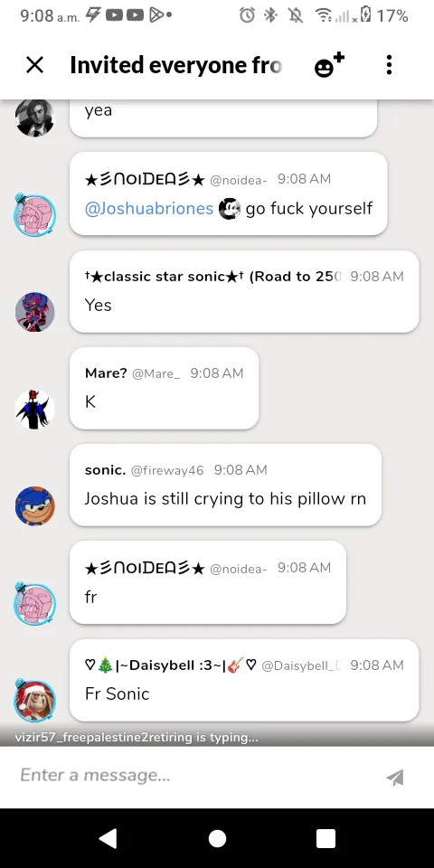434x868 pixels.
Task: Open sonic. blue hedgehog avatar
Action: tap(35, 506)
